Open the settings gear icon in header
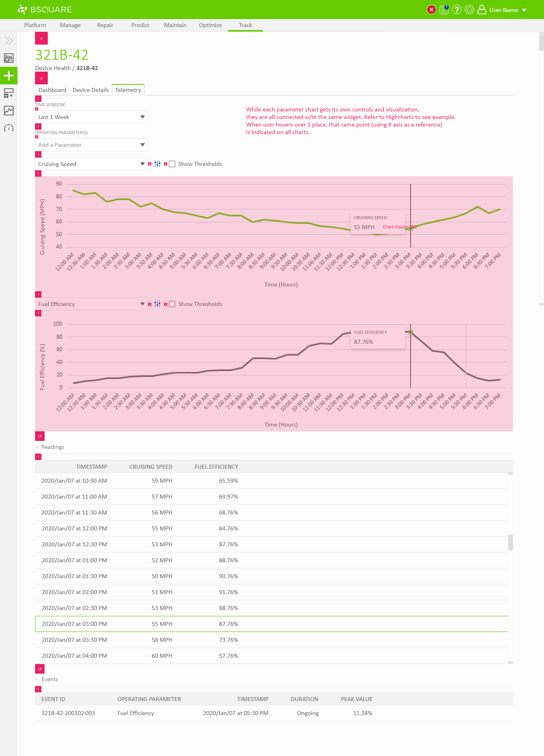 pyautogui.click(x=470, y=10)
